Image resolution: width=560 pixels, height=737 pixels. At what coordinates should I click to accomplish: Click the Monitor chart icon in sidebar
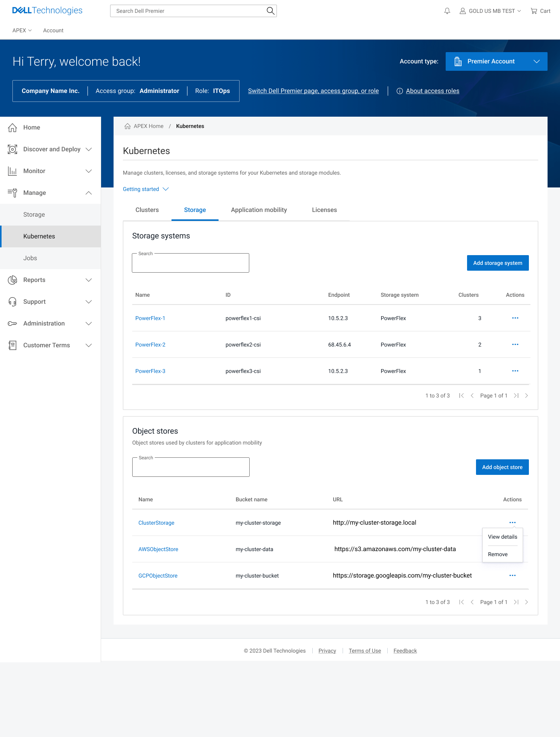12,171
